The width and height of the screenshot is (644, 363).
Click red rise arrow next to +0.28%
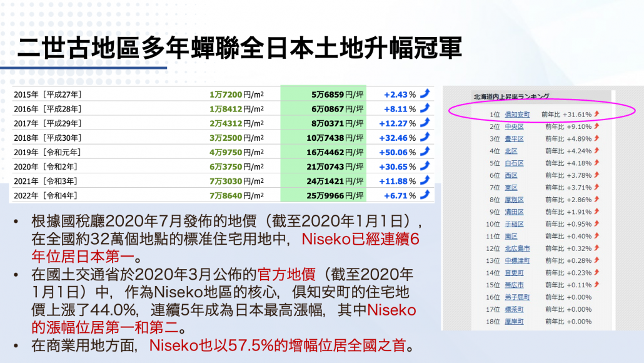pyautogui.click(x=596, y=260)
